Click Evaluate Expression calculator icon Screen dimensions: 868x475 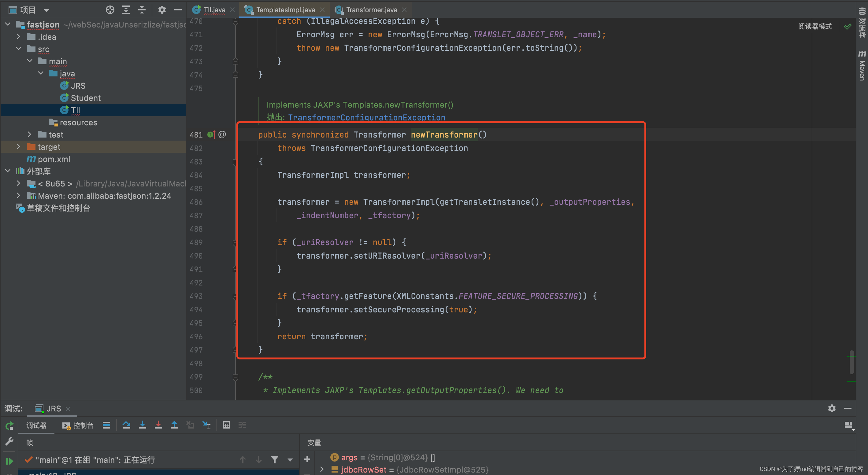[x=226, y=425]
